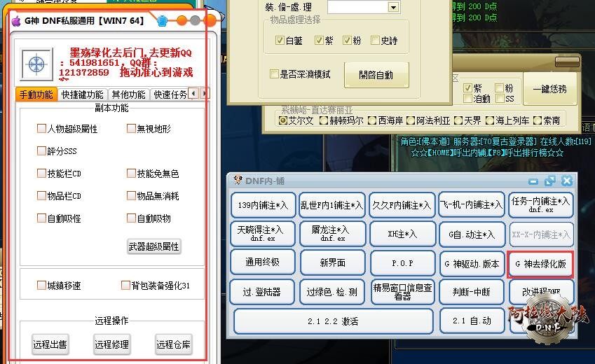Click the crosshair target icon in G神 window
Image resolution: width=595 pixels, height=364 pixels.
coord(36,64)
